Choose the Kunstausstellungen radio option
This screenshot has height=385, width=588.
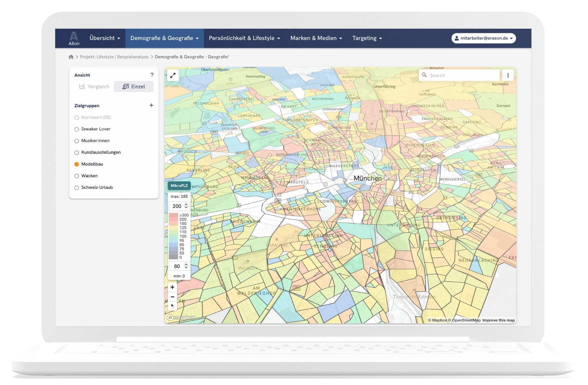click(77, 153)
